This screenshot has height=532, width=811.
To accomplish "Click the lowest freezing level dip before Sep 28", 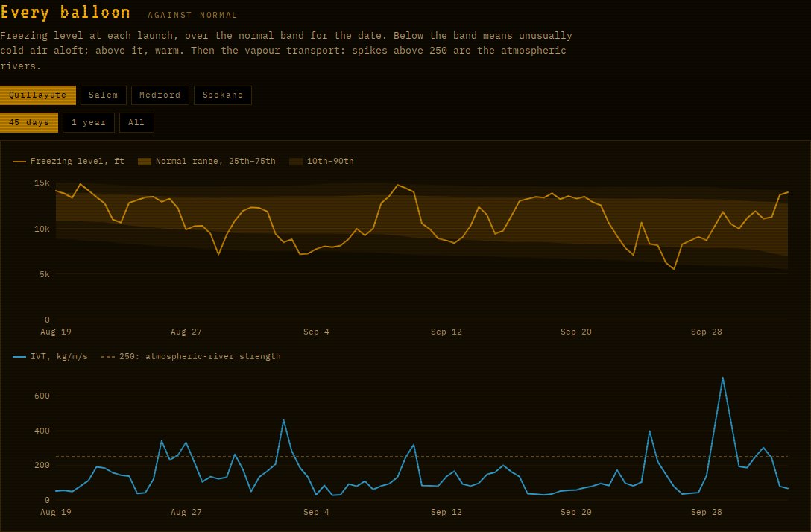I will [674, 269].
